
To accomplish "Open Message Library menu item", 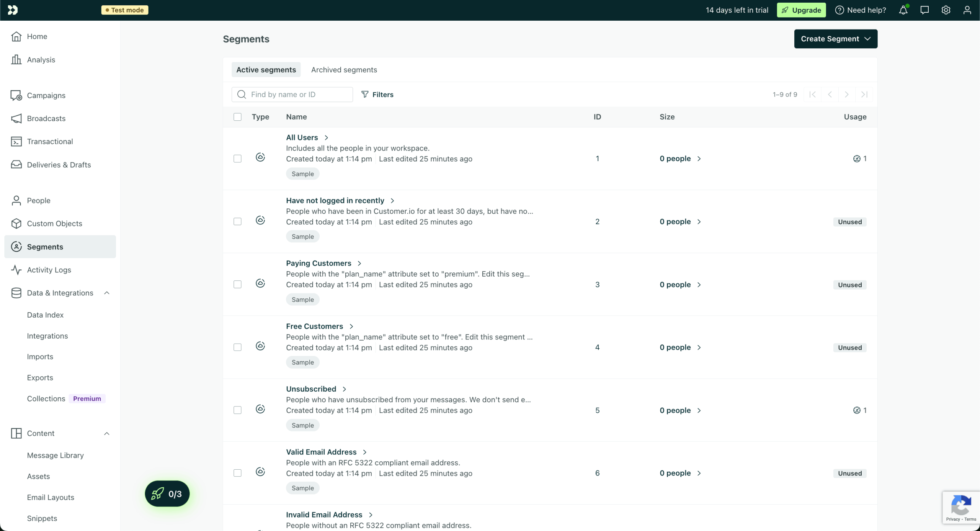I will point(55,455).
